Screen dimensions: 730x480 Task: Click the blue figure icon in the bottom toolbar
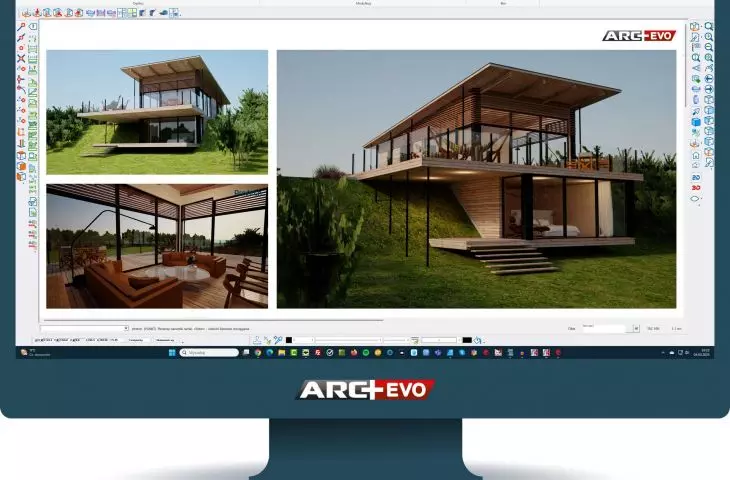[257, 340]
